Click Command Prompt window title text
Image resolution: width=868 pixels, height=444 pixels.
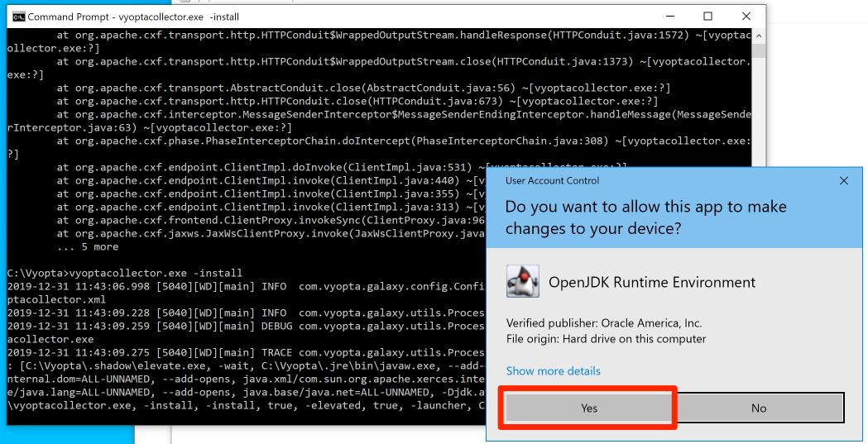pos(133,17)
